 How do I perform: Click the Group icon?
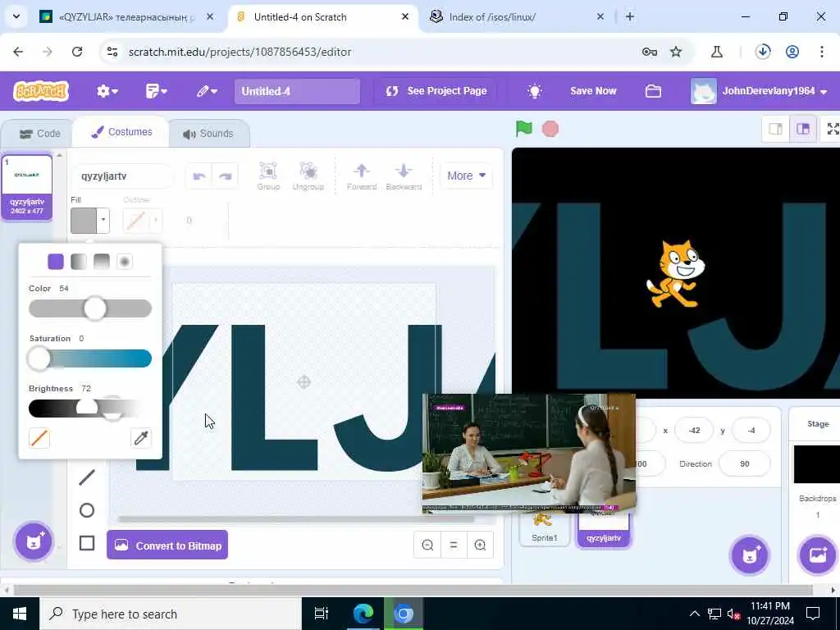click(268, 176)
